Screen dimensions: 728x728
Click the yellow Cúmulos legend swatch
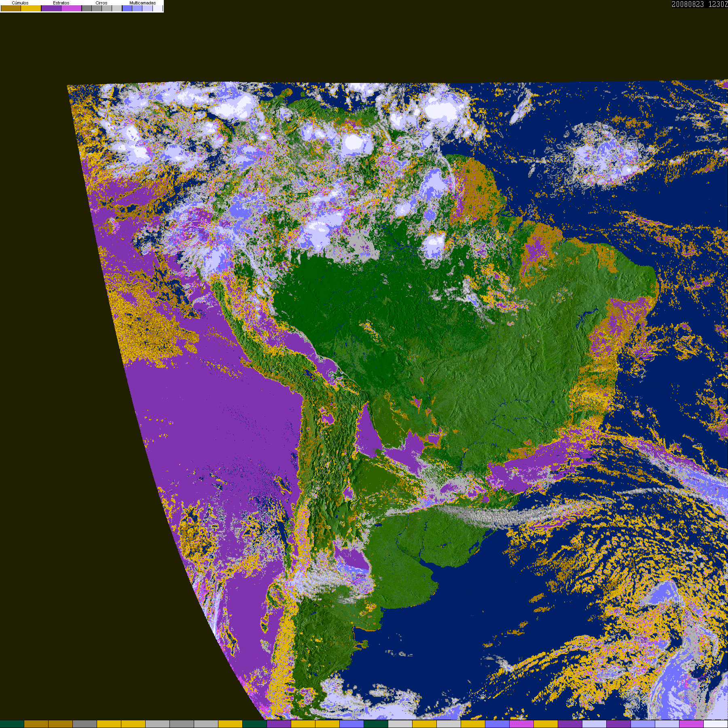[31, 8]
